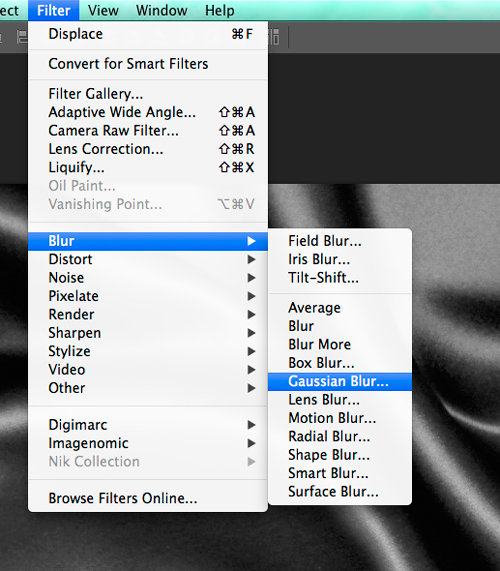Open the Filter menu in menu bar
The height and width of the screenshot is (571, 500).
(54, 10)
